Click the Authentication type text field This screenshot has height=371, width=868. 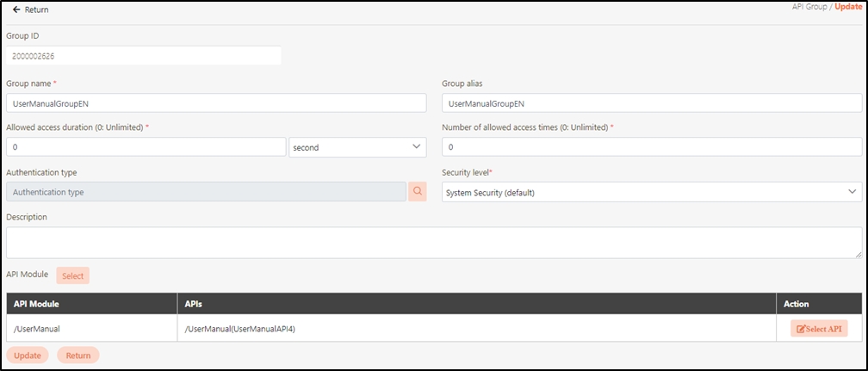(206, 192)
